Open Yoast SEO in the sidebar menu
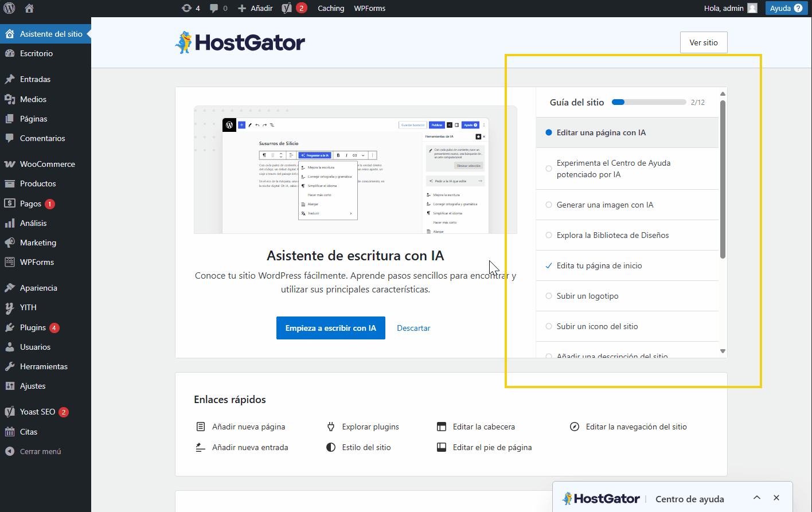The image size is (812, 512). pyautogui.click(x=45, y=412)
